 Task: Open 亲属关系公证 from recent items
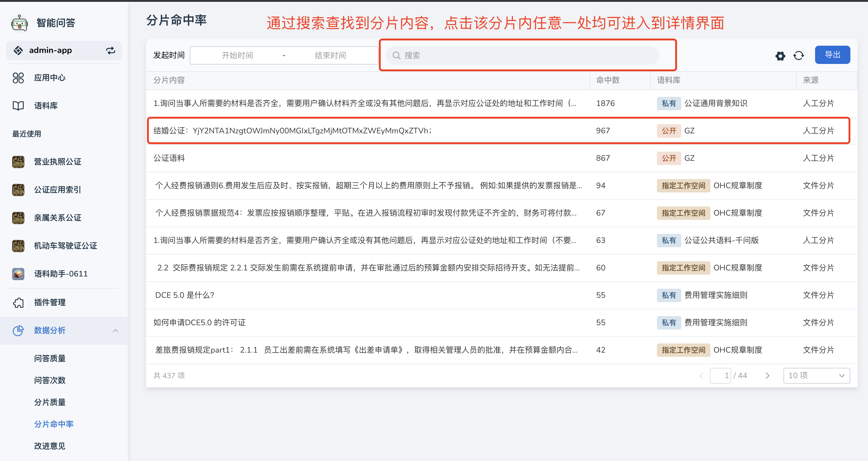(x=18, y=218)
